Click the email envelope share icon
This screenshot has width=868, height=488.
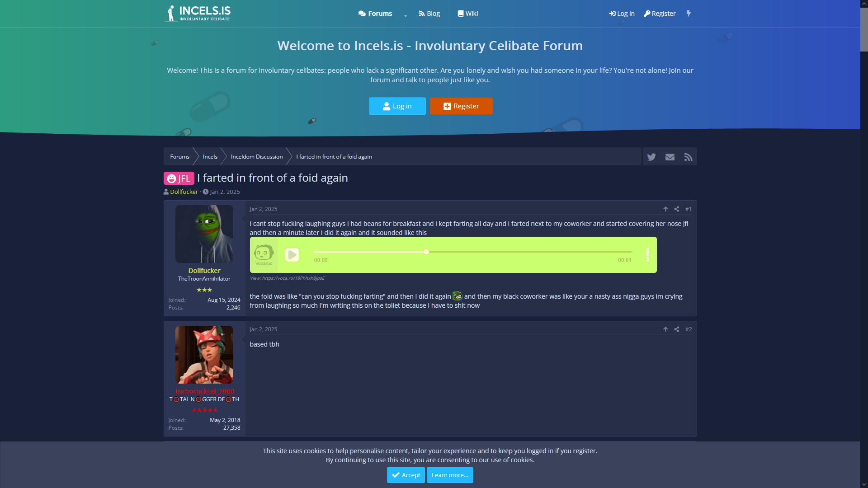pyautogui.click(x=670, y=157)
